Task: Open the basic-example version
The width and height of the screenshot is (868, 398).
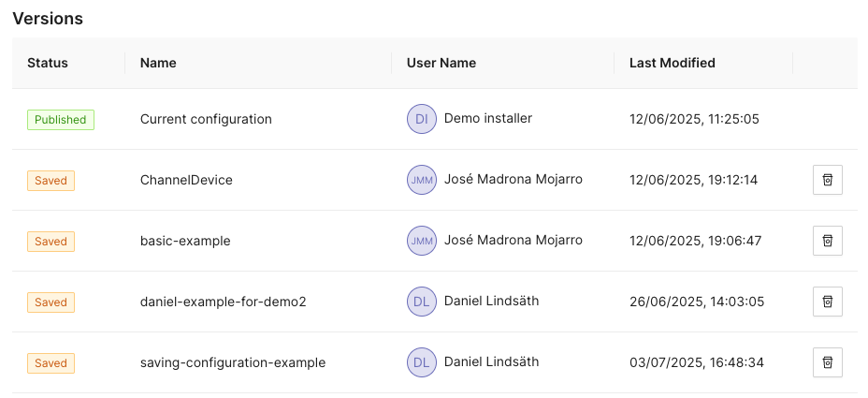Action: click(185, 241)
